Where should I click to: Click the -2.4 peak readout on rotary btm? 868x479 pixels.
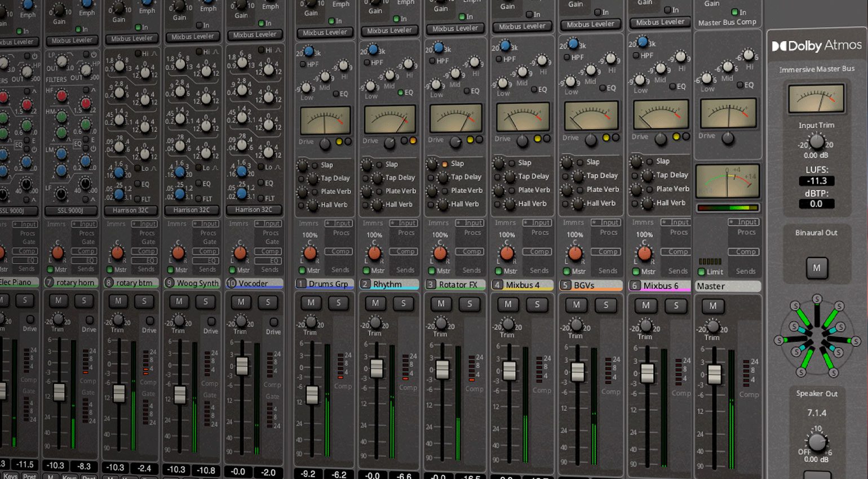144,468
